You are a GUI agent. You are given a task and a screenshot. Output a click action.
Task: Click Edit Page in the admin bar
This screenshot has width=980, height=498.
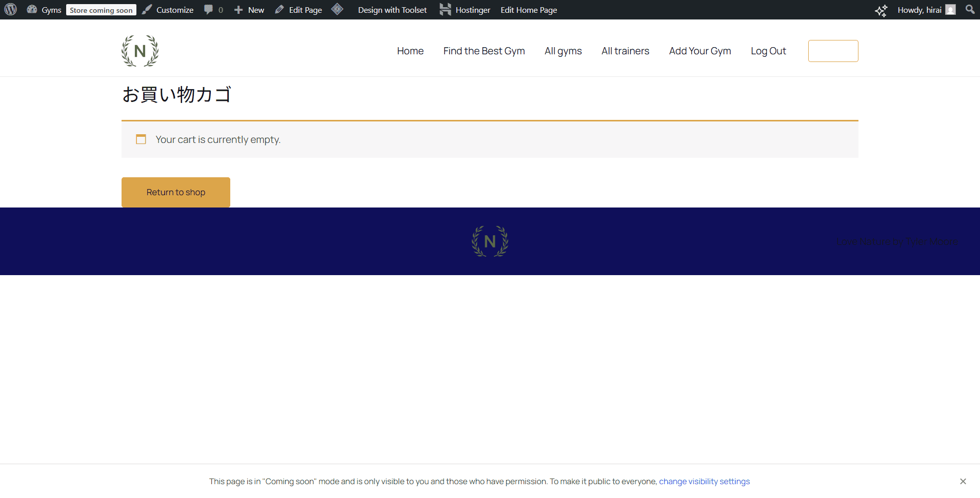point(298,10)
